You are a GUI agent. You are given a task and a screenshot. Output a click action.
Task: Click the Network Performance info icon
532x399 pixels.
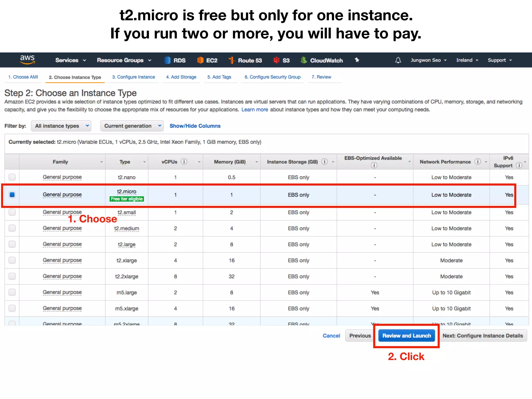[478, 162]
